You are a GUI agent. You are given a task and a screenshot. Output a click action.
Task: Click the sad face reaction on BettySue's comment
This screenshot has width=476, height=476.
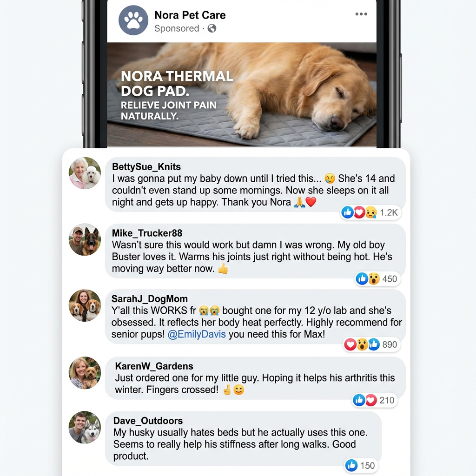(x=370, y=212)
